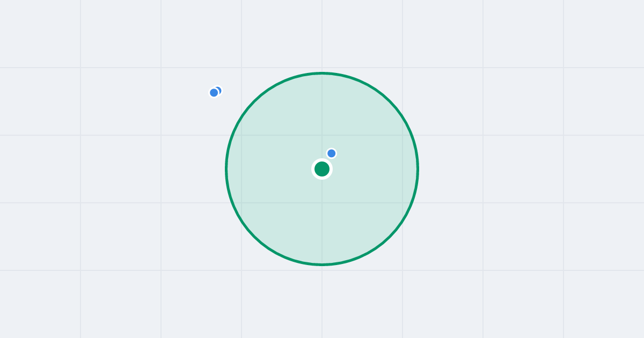
Task: Click the topmost point of the green circle outline
Action: tap(322, 73)
